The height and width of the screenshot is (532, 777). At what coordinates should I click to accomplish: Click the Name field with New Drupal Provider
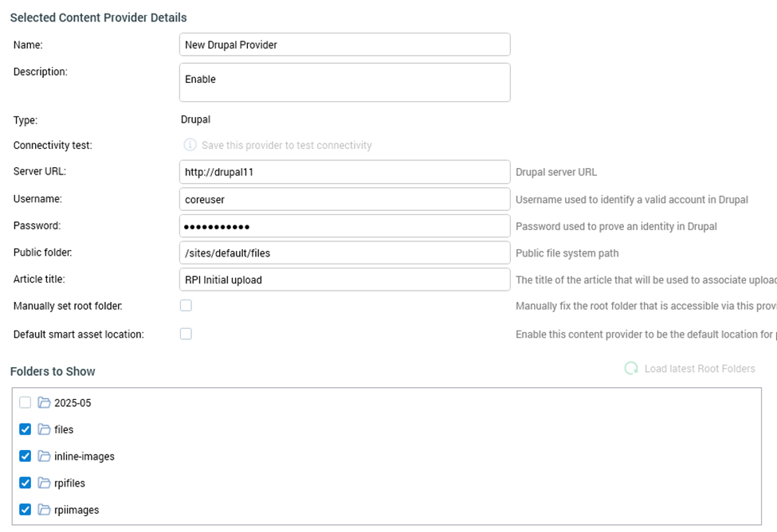click(344, 45)
